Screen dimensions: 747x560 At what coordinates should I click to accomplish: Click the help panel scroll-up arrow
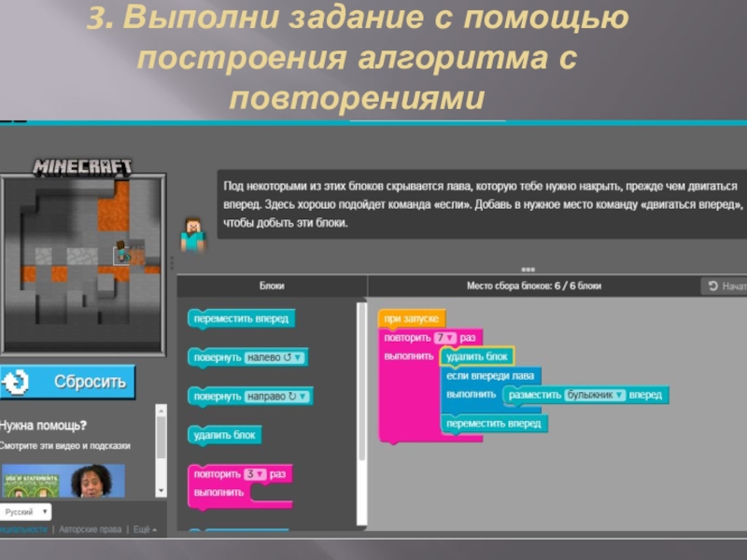coord(161,410)
